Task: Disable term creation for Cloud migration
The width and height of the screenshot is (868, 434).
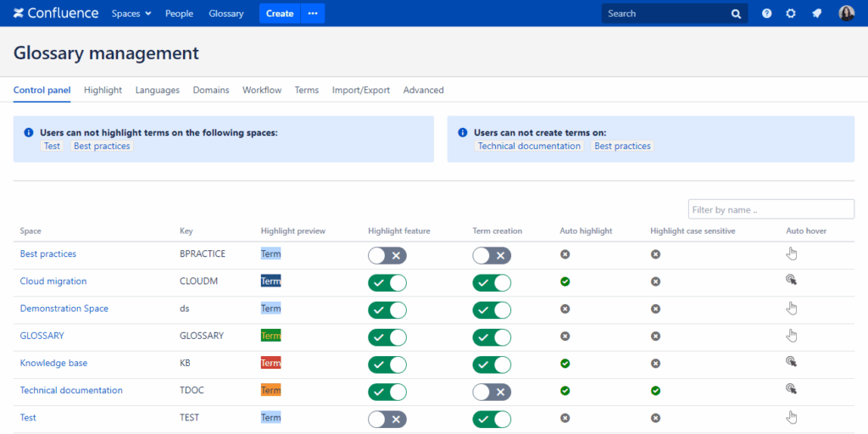Action: click(x=492, y=282)
